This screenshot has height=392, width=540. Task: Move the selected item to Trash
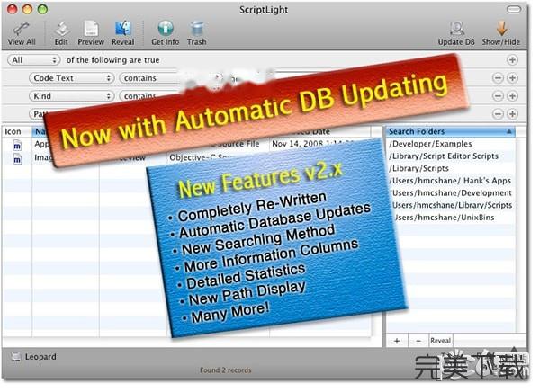click(x=196, y=33)
